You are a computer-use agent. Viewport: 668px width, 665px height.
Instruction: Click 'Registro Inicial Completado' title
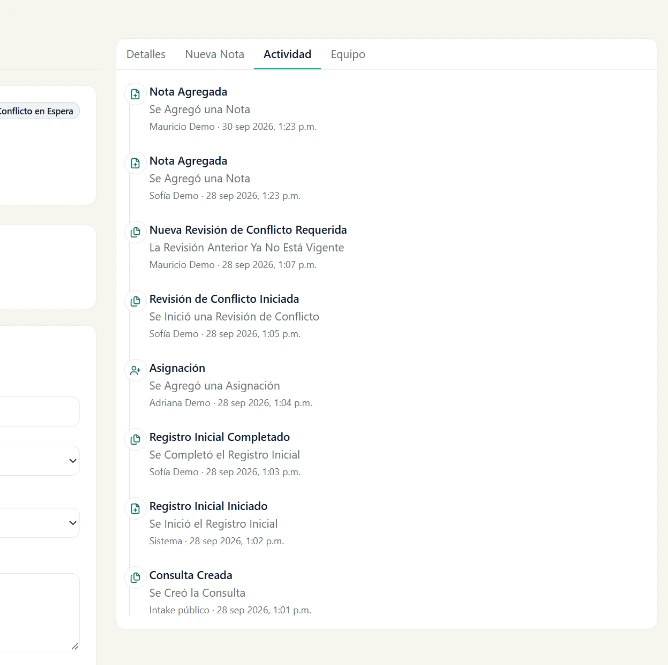(x=219, y=437)
